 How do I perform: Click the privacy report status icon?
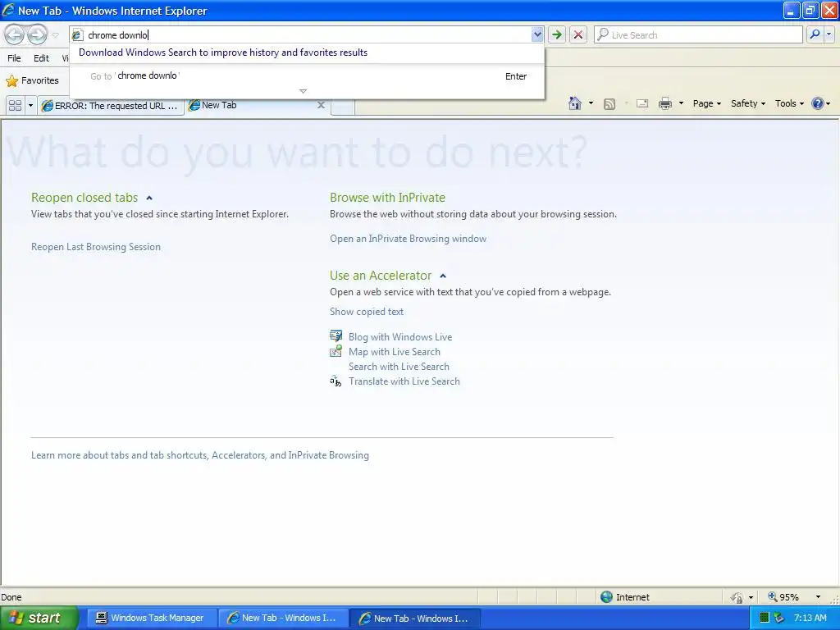click(x=737, y=597)
